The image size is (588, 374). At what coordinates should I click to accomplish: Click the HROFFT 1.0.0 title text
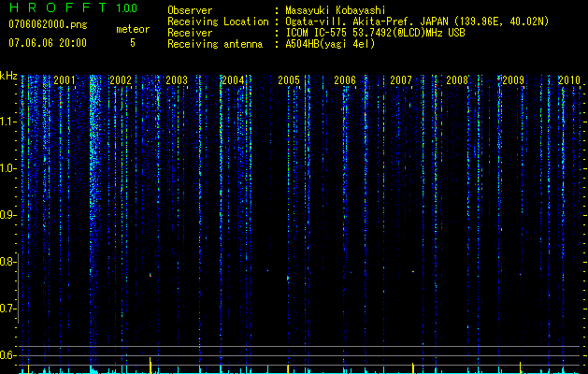pos(73,7)
